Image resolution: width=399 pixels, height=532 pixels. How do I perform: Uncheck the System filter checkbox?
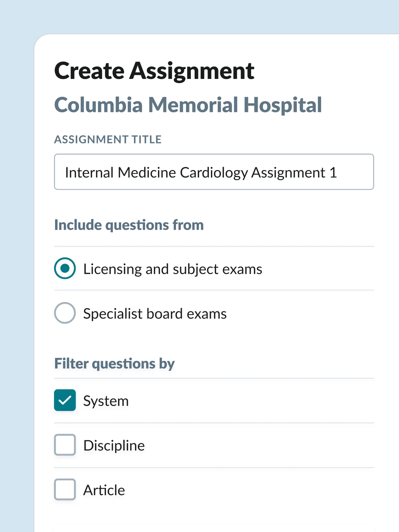[x=64, y=401]
